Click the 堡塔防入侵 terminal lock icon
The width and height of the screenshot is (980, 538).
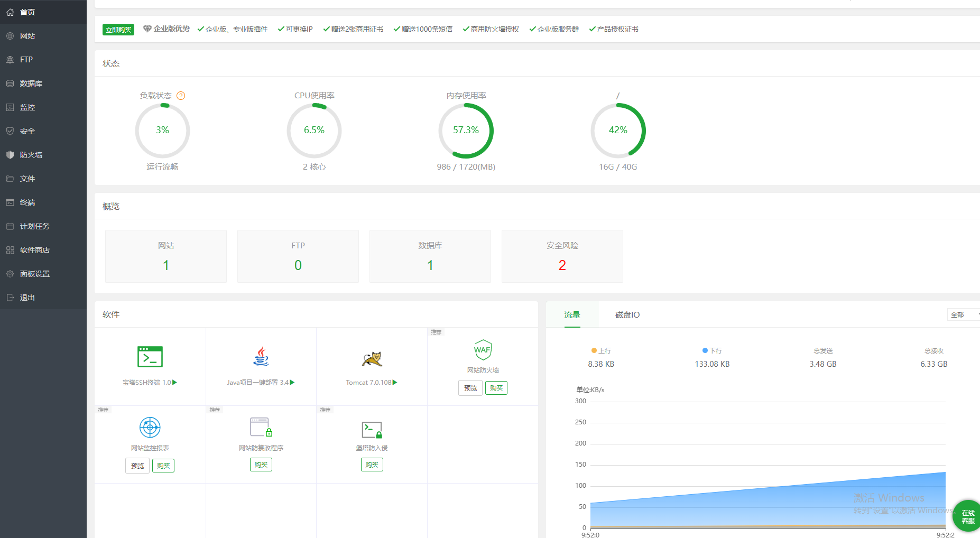point(372,430)
